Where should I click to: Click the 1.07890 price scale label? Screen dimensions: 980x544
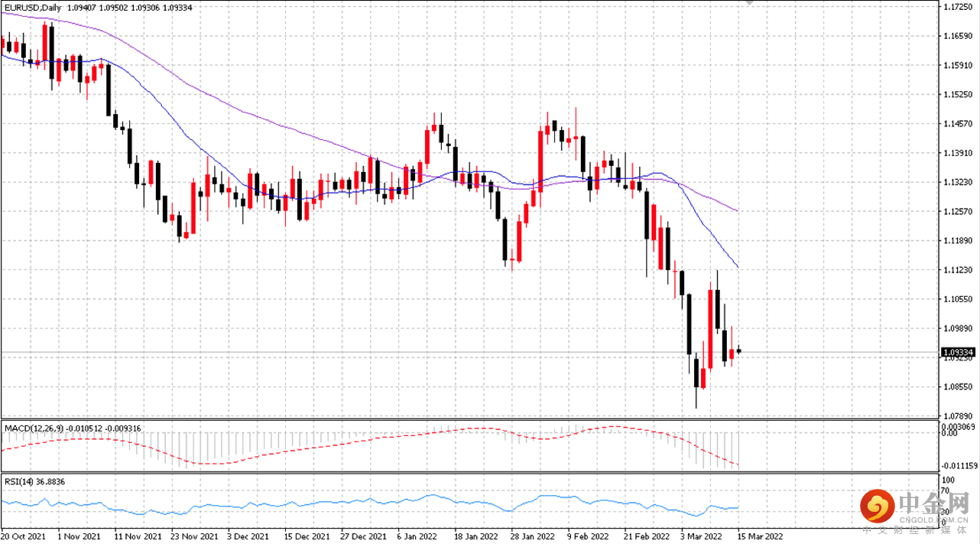click(958, 415)
